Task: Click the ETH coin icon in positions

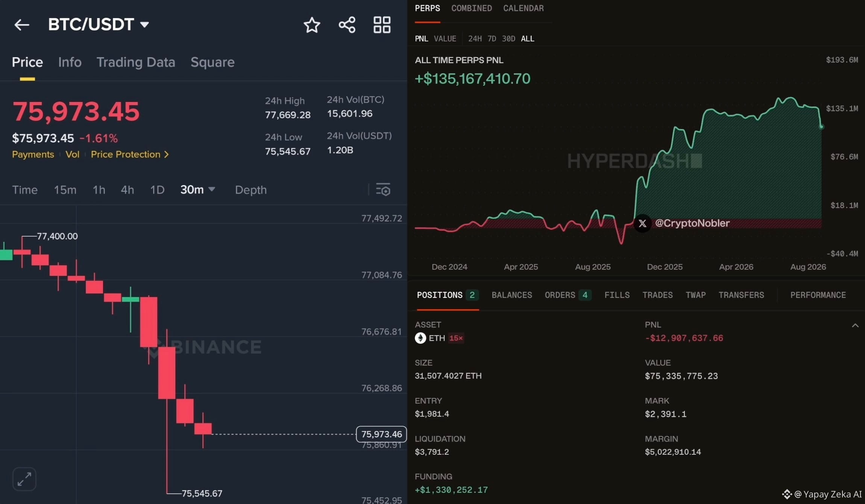Action: (x=420, y=338)
